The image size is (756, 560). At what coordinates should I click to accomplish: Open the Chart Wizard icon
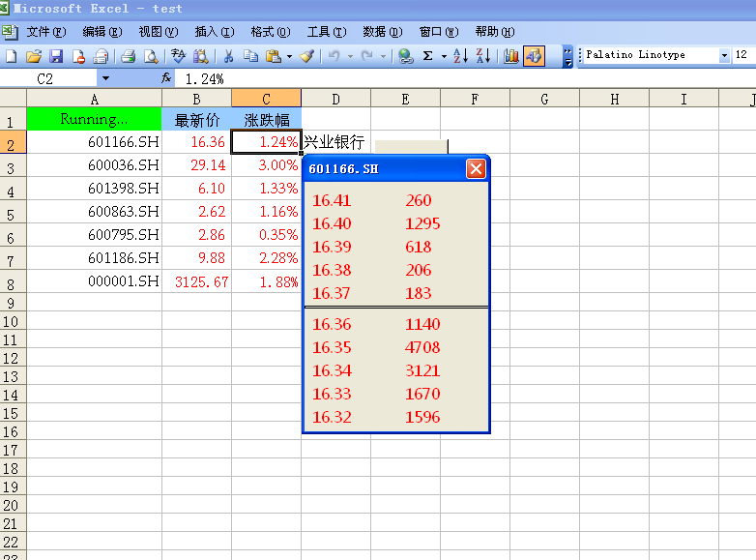(x=511, y=56)
